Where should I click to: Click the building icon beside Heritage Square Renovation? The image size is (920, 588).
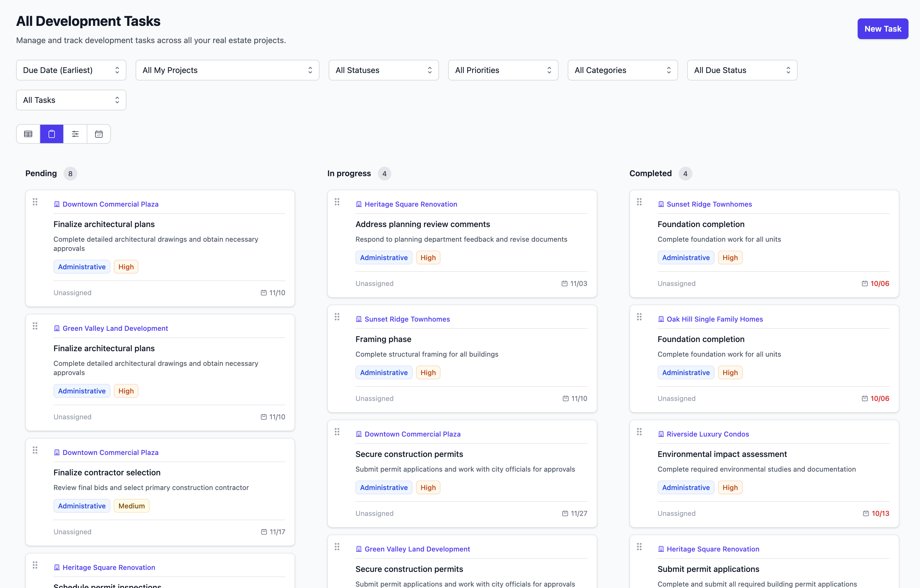(x=359, y=204)
